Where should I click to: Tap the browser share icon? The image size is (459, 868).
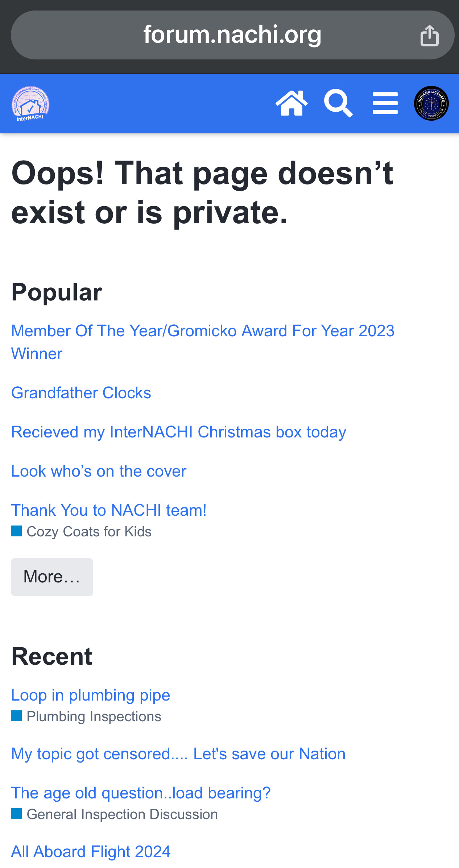click(x=429, y=36)
